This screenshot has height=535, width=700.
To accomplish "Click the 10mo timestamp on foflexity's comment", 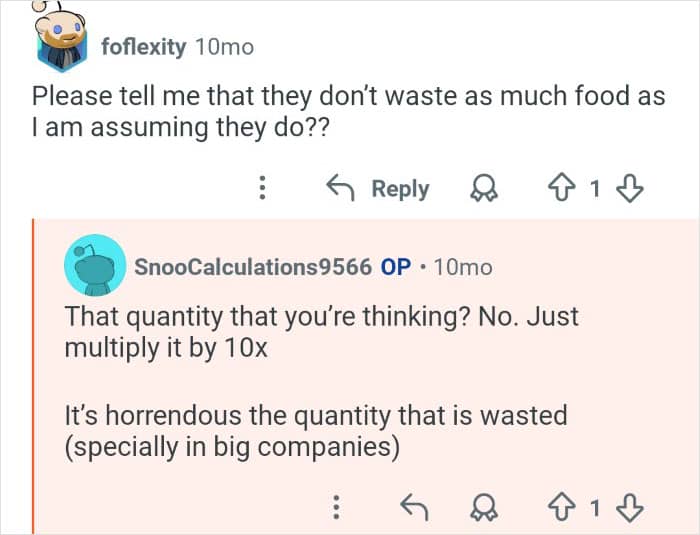I will pyautogui.click(x=225, y=47).
